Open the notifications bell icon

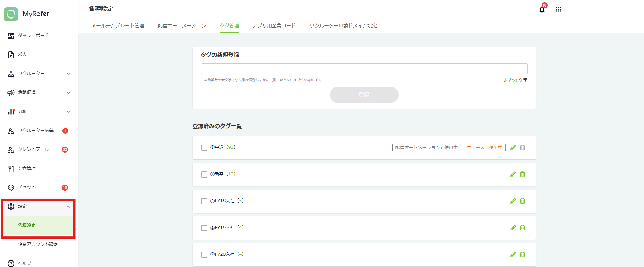pyautogui.click(x=542, y=10)
